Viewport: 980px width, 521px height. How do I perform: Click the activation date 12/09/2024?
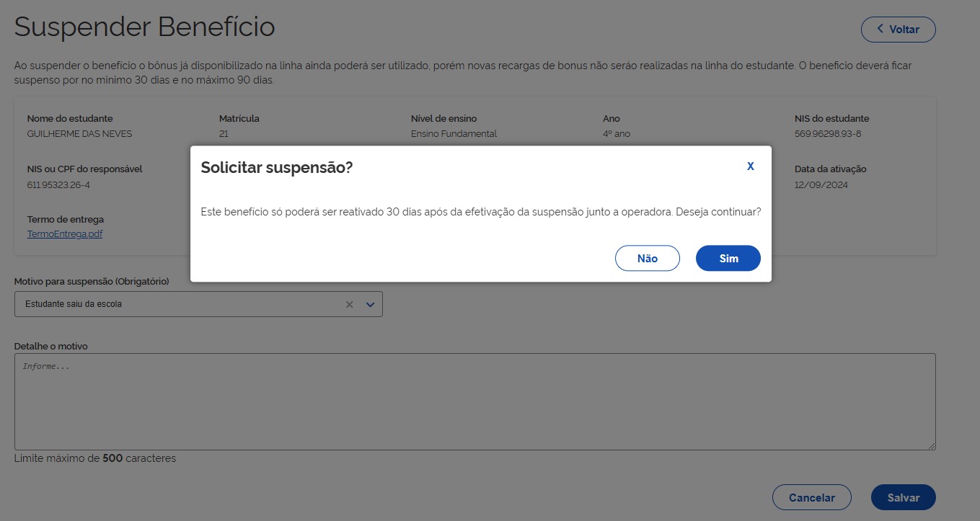pyautogui.click(x=821, y=185)
